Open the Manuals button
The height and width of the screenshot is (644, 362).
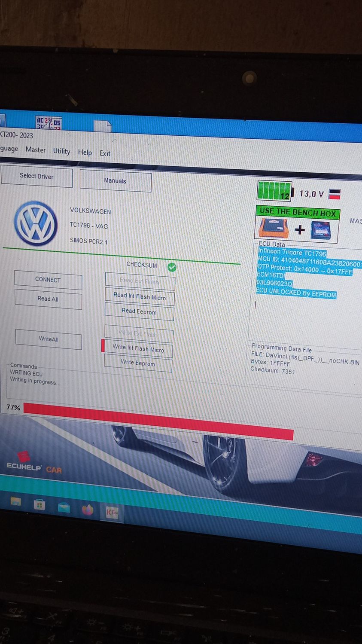tap(115, 181)
